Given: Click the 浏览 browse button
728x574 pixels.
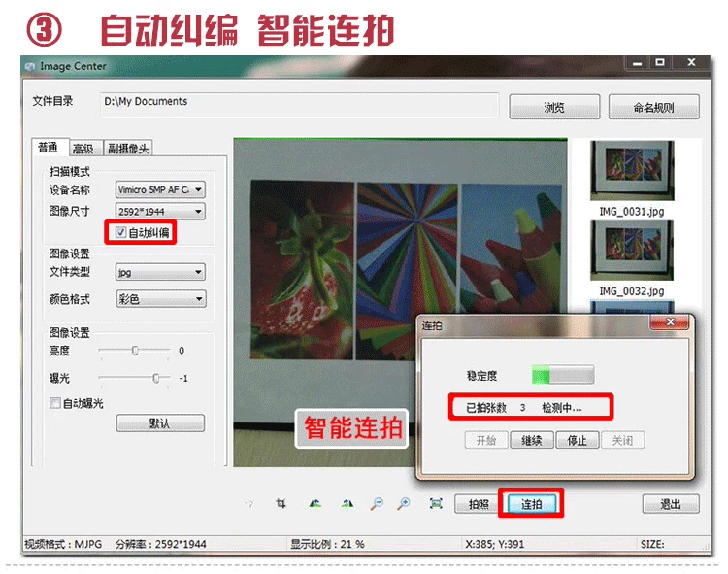Looking at the screenshot, I should (x=554, y=107).
